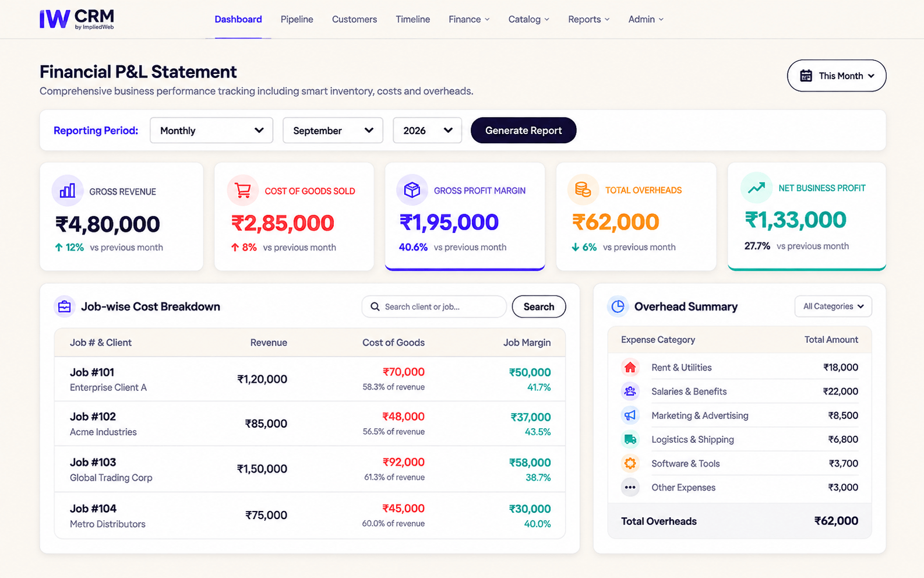Screen dimensions: 924x578
Task: Click the ₹2,85,000 cost of goods value
Action: click(x=283, y=223)
